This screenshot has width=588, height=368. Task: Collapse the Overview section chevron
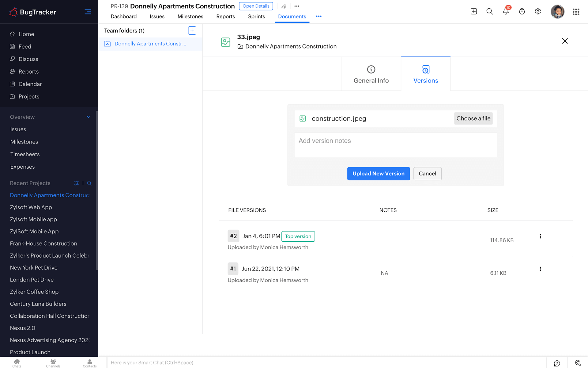click(89, 117)
